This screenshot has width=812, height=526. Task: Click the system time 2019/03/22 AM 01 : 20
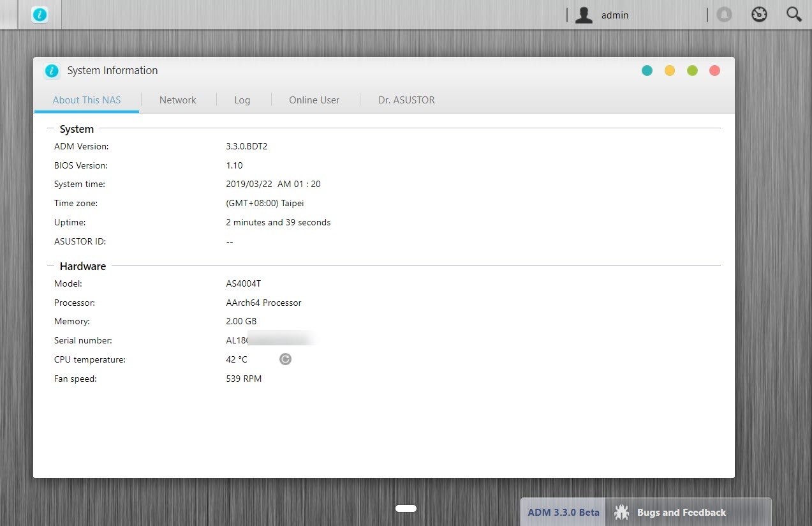[273, 184]
